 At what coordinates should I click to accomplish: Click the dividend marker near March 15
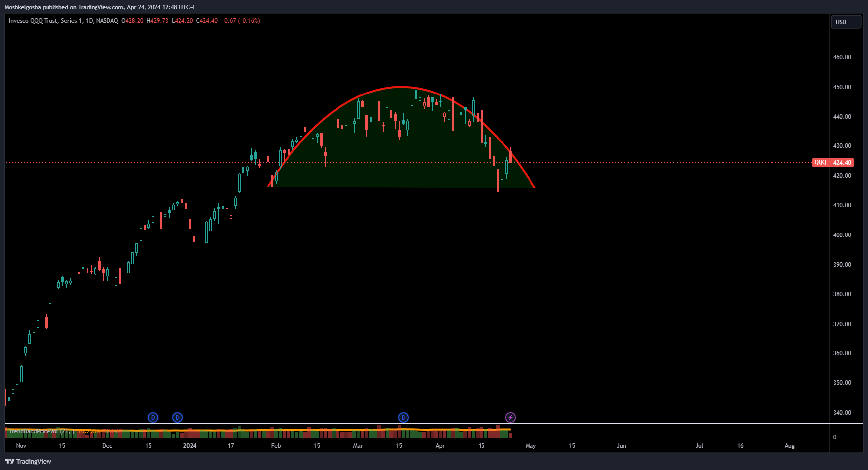(403, 417)
